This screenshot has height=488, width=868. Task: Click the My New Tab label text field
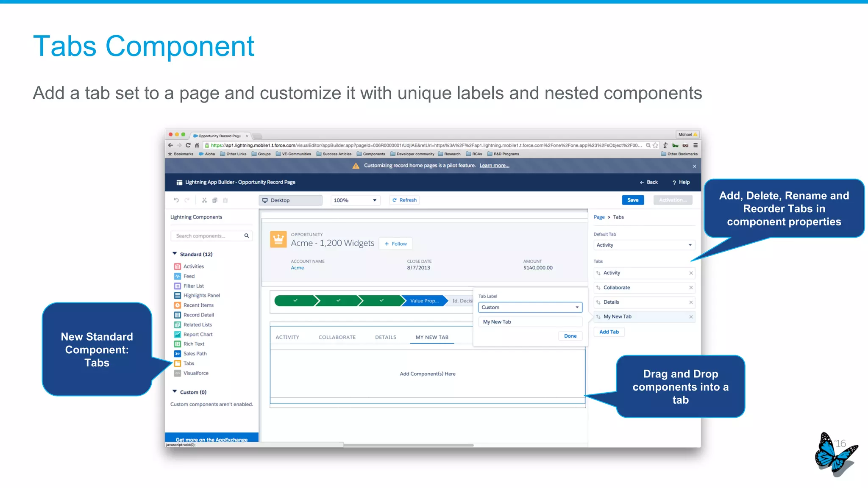click(x=530, y=322)
